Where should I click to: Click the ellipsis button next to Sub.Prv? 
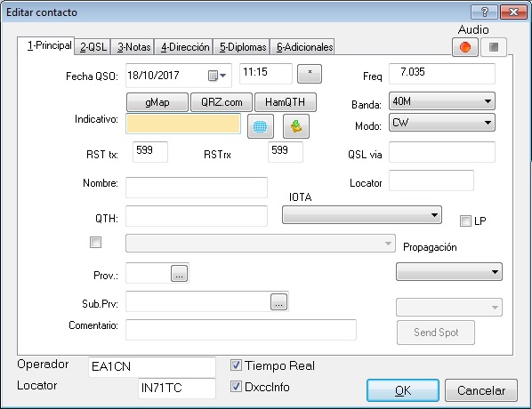[278, 301]
